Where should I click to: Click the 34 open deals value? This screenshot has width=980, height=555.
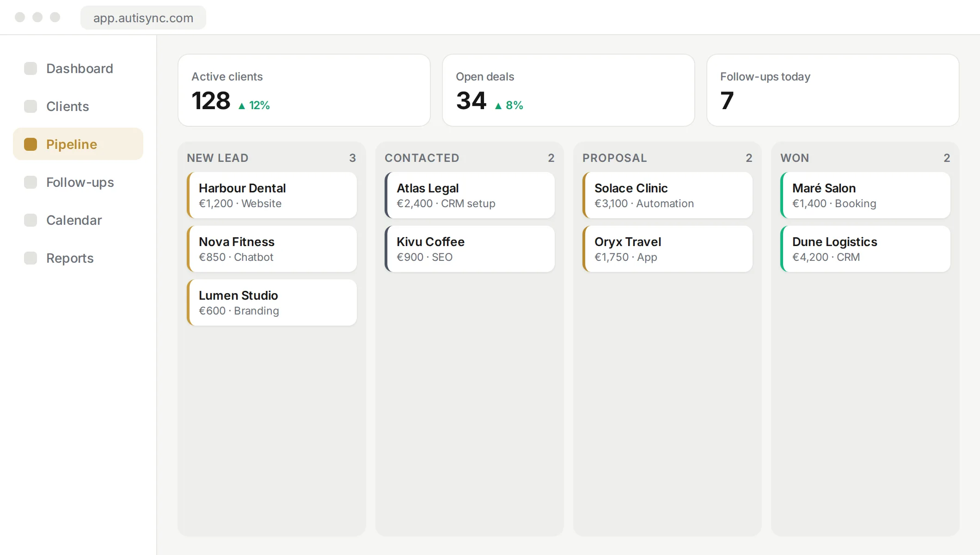click(x=471, y=100)
